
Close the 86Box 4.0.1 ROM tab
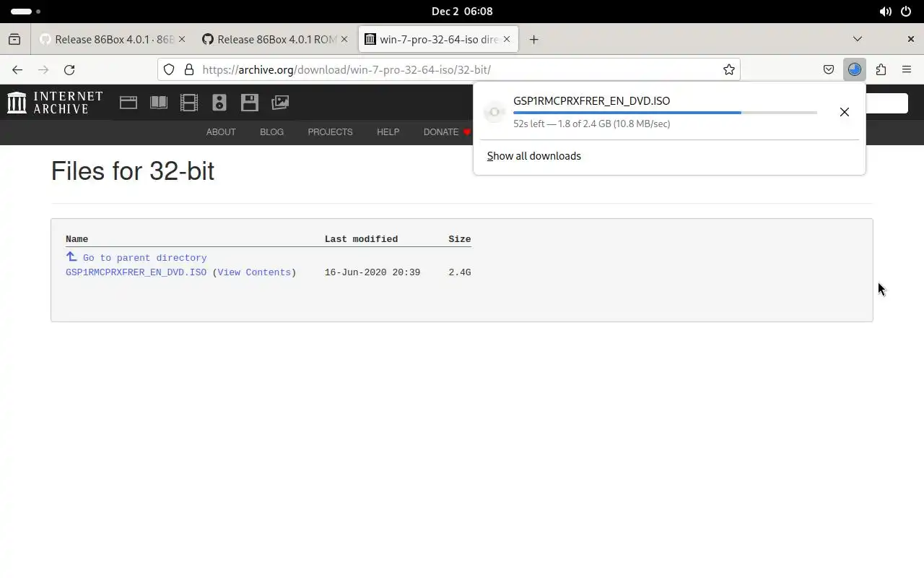click(344, 40)
